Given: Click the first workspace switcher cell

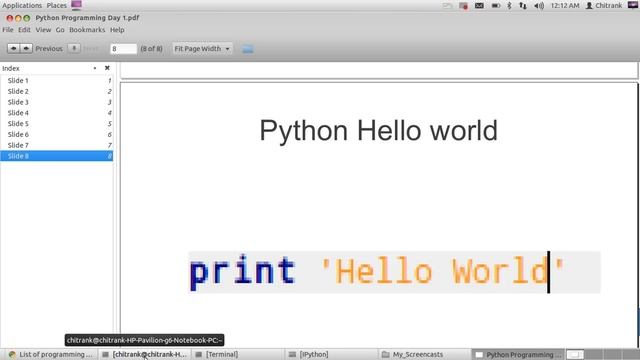Looking at the screenshot, I should tap(576, 354).
